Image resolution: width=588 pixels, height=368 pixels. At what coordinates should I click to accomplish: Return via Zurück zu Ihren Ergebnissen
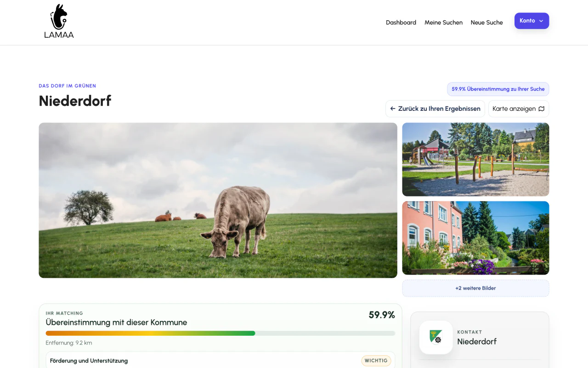435,109
